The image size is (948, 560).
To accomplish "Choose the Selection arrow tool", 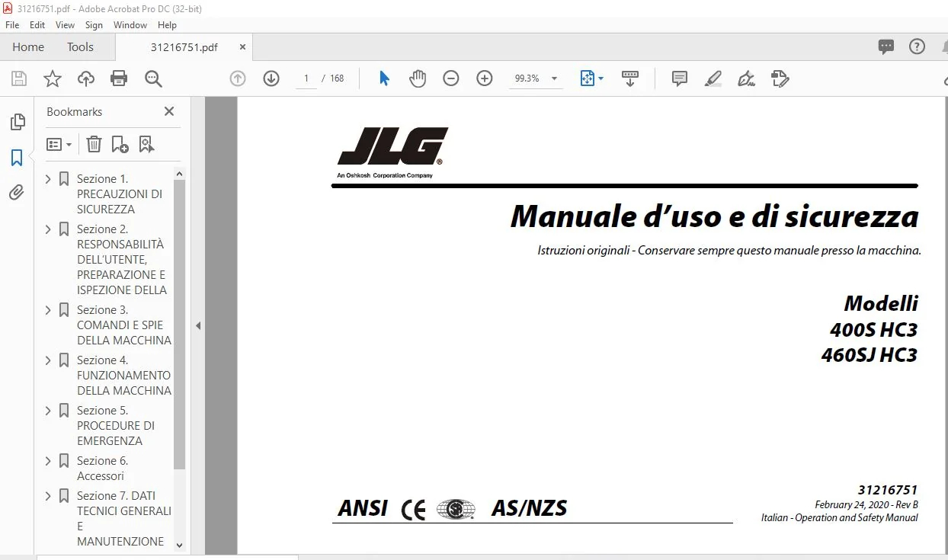I will pos(384,78).
